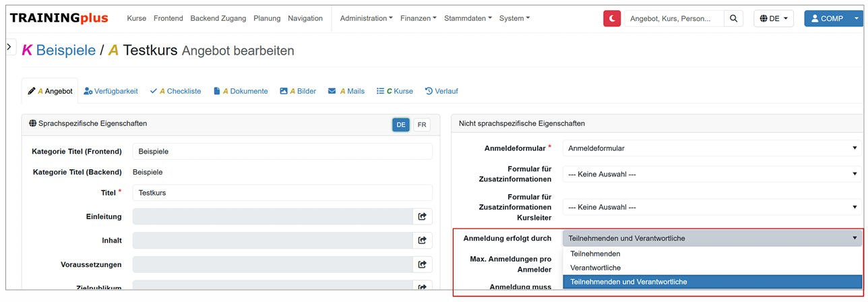
Task: Toggle dark mode with the moon icon
Action: (x=612, y=19)
